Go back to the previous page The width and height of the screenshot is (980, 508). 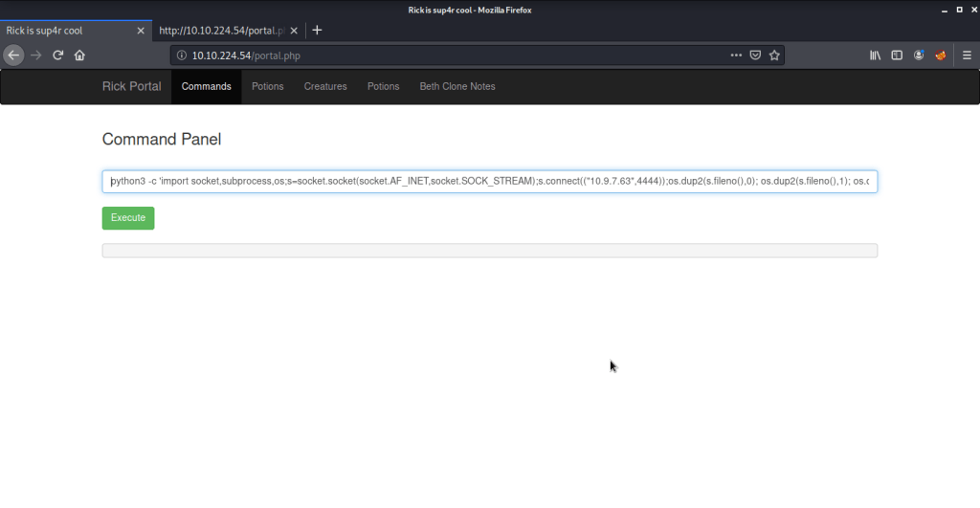(13, 55)
